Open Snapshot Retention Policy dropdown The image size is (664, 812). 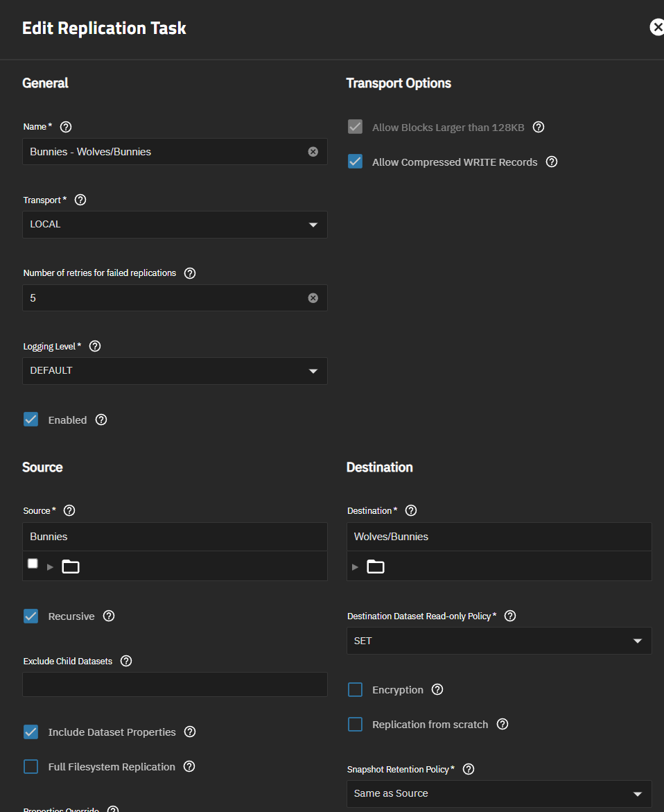click(498, 793)
